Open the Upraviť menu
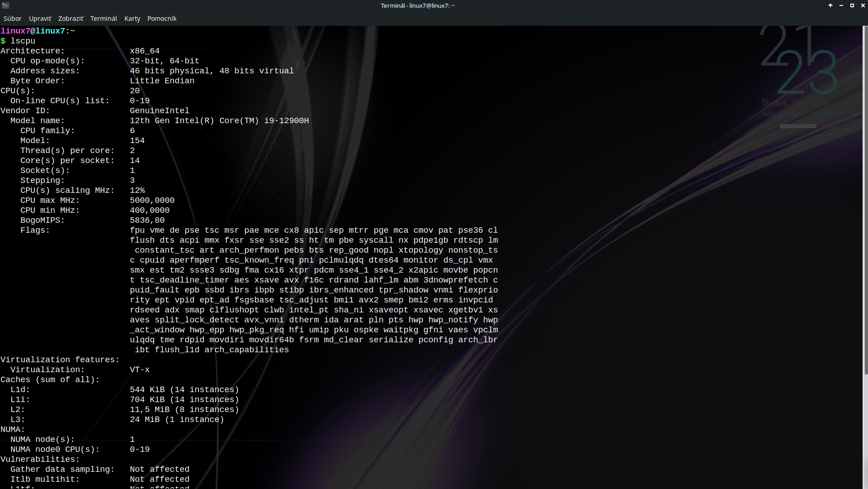 coord(40,19)
